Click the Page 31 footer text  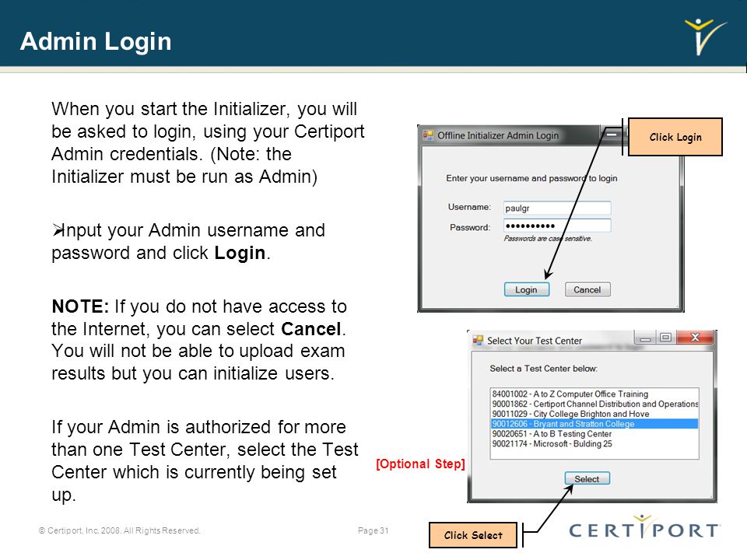tap(373, 530)
